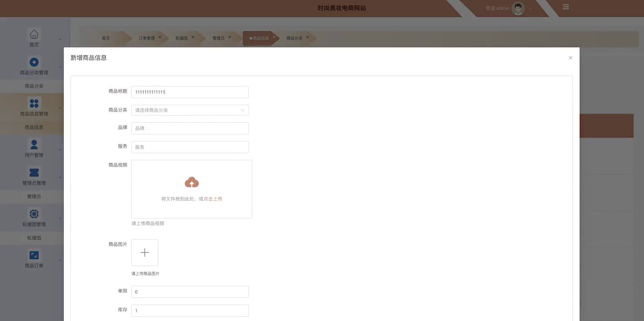Collapse the 商品分类管理 chevron

tap(60, 67)
